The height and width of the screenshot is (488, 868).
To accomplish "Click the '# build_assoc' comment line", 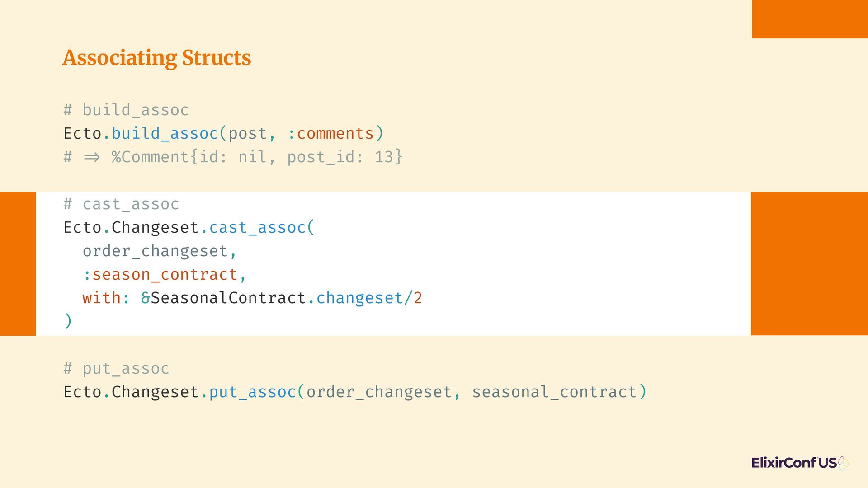I will (x=126, y=110).
